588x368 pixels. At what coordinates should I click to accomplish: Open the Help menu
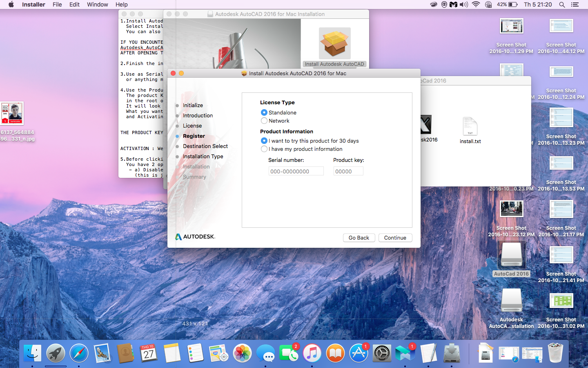pos(122,4)
